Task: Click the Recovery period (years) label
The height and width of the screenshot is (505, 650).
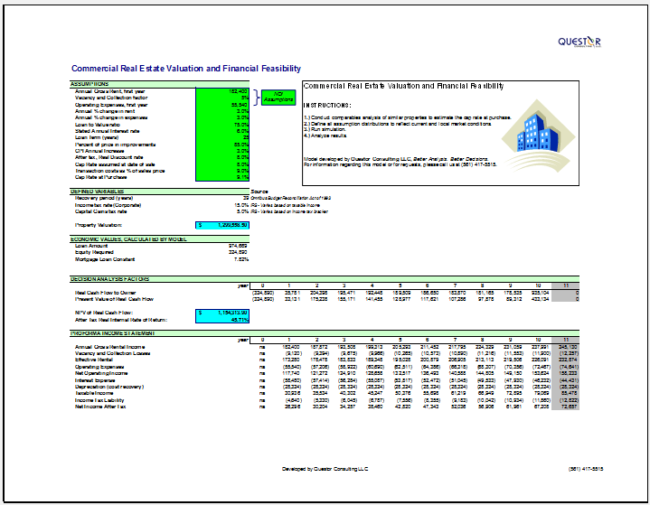Action: click(104, 198)
